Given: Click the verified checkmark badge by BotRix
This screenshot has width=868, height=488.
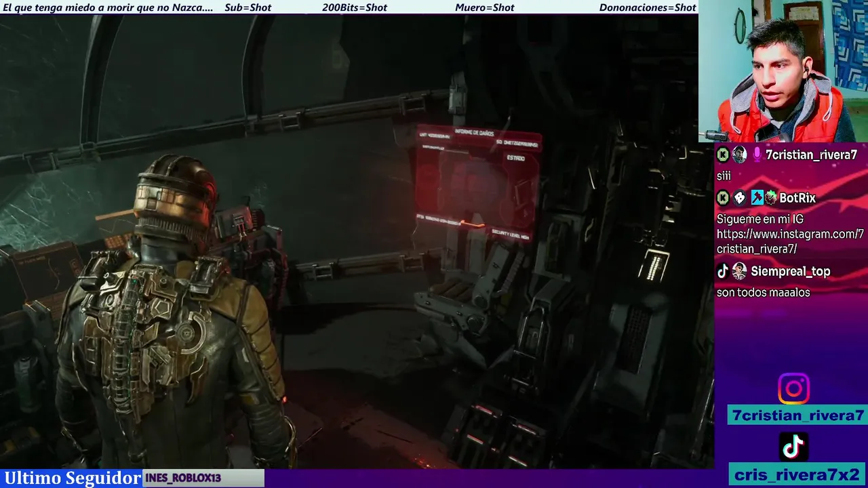Looking at the screenshot, I should [771, 198].
